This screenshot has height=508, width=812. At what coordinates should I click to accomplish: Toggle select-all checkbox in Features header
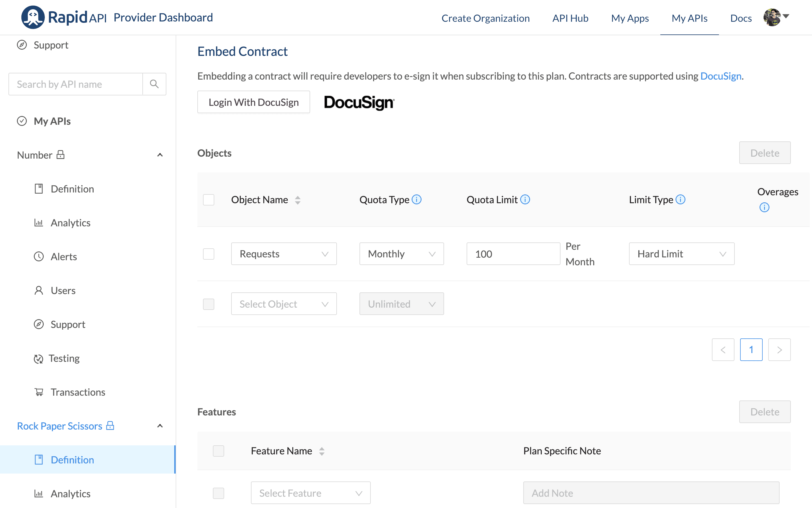[219, 451]
